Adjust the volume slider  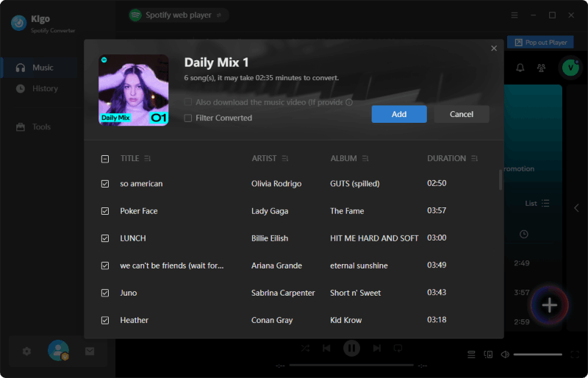(538, 354)
